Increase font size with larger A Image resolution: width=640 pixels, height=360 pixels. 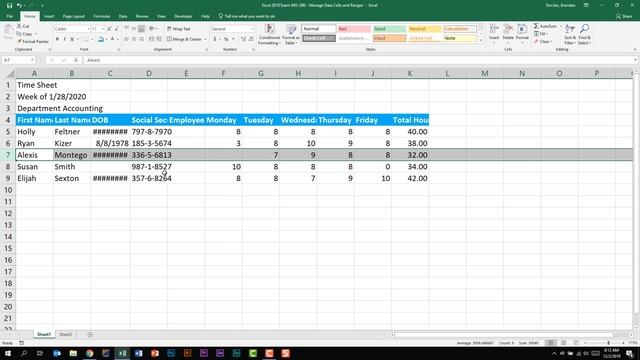109,29
